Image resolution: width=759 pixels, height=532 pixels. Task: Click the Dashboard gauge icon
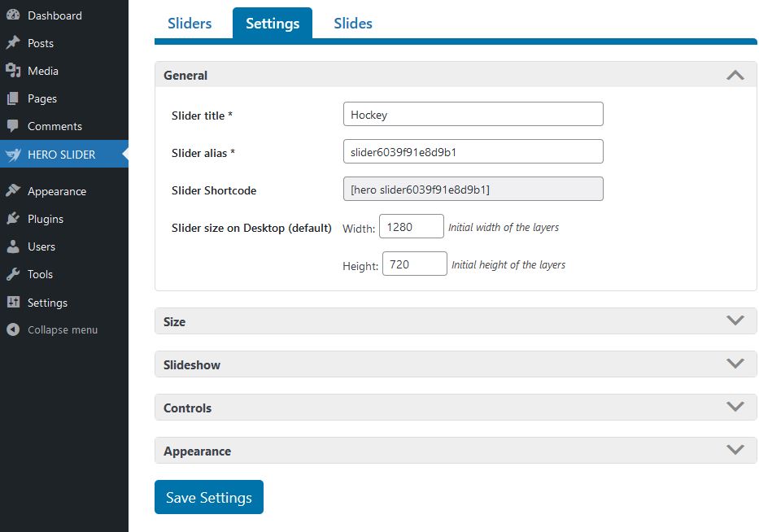pyautogui.click(x=13, y=15)
